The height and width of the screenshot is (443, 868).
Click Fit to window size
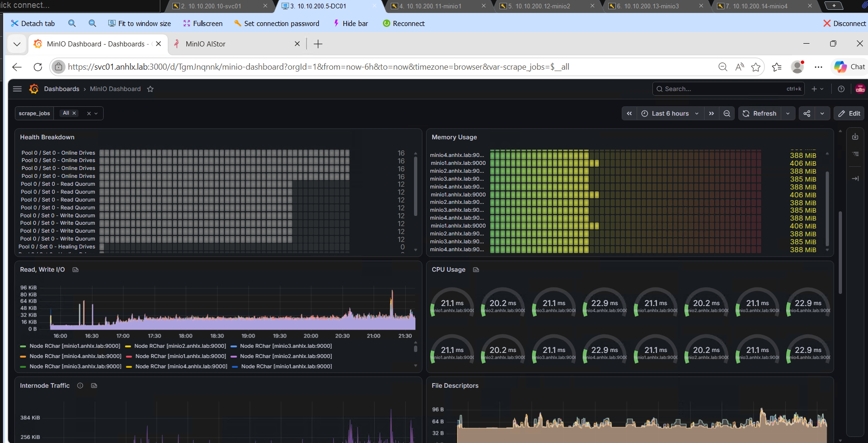[x=139, y=23]
